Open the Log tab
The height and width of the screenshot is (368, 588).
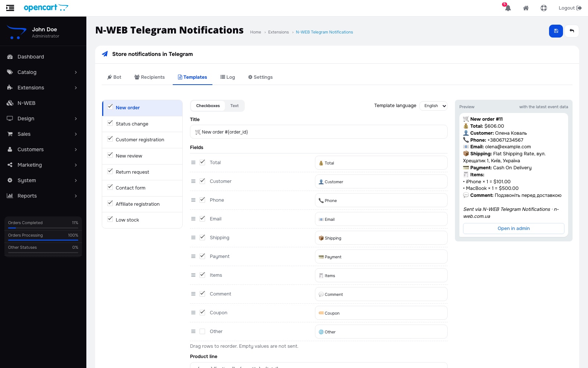(x=227, y=77)
